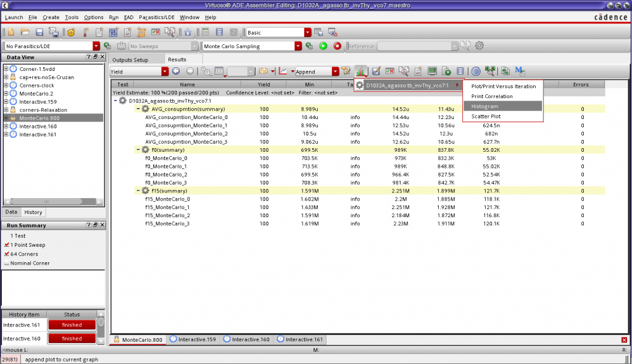The height and width of the screenshot is (364, 632).
Task: Open a setup with the folder icon
Action: point(25,32)
